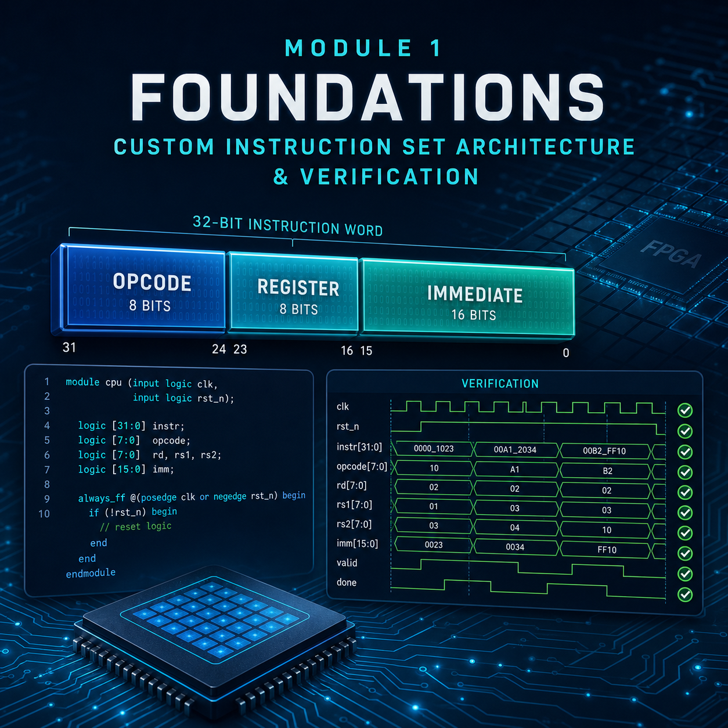Click bit index 24 under the instruction word
728x728 pixels.
coord(219,349)
